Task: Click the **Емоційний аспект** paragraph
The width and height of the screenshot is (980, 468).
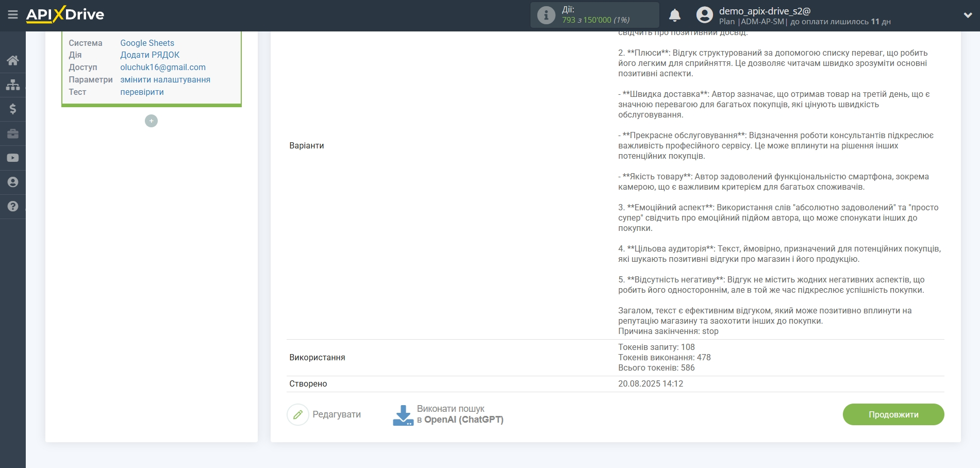Action: pyautogui.click(x=778, y=218)
